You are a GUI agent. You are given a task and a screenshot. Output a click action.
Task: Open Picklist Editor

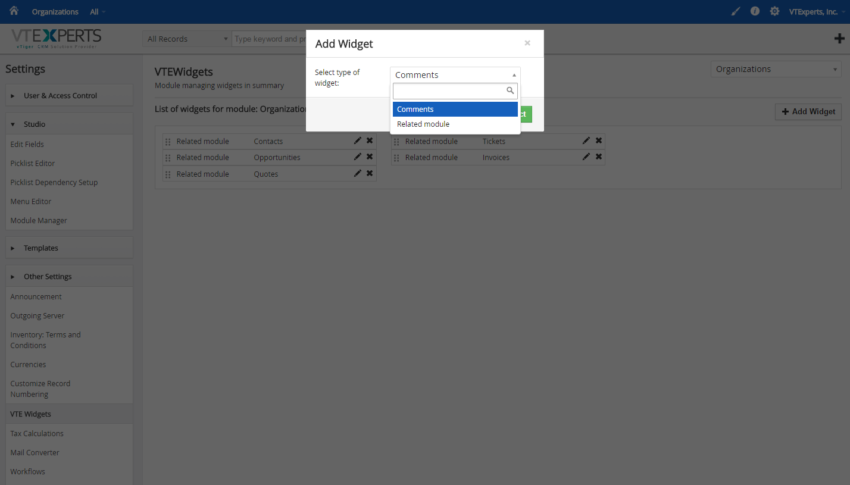33,163
